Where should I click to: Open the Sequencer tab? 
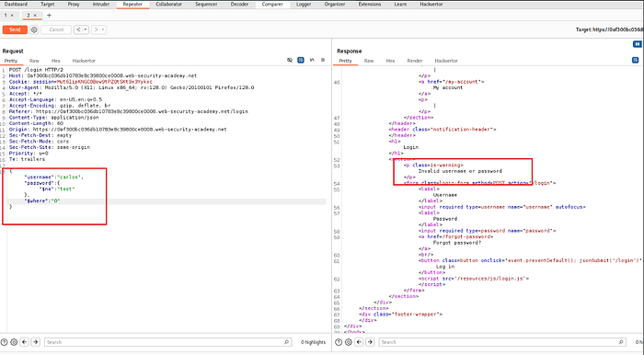[206, 4]
